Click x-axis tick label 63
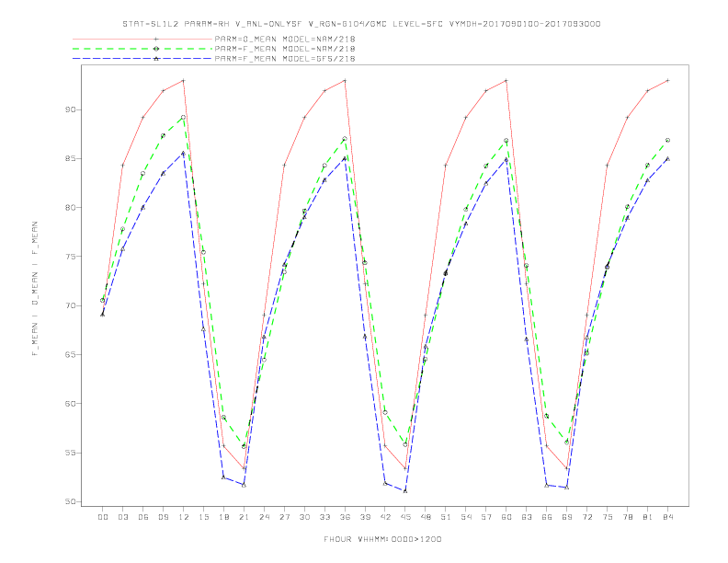This screenshot has width=728, height=563. [527, 517]
